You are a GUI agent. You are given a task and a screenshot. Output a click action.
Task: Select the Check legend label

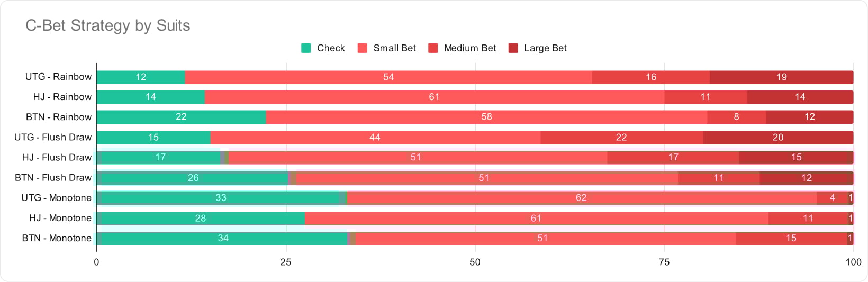tap(331, 48)
